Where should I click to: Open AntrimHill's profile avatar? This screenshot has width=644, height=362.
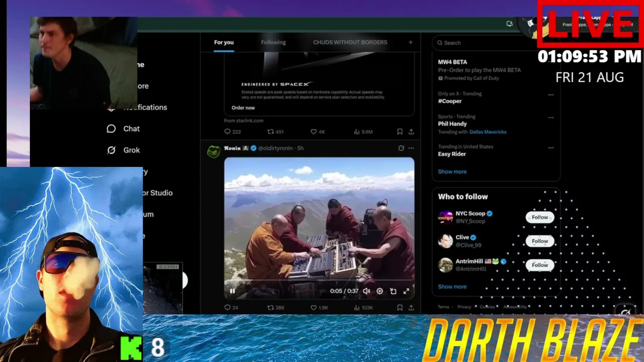pyautogui.click(x=445, y=265)
